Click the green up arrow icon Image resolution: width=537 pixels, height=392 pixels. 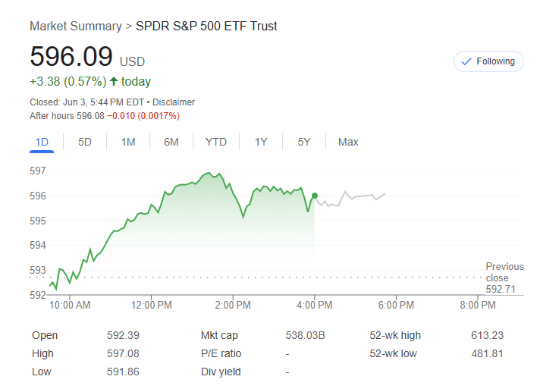point(114,82)
